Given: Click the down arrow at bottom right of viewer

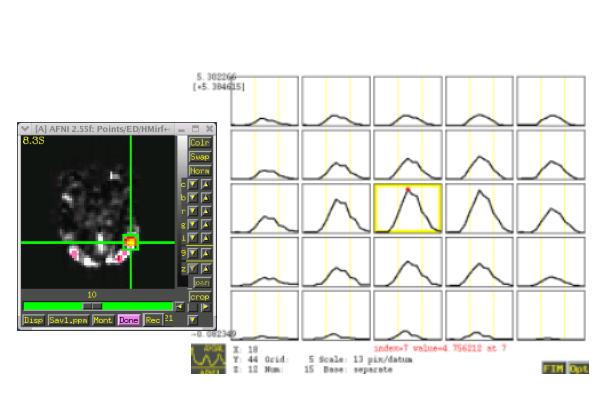Looking at the screenshot, I should (193, 319).
